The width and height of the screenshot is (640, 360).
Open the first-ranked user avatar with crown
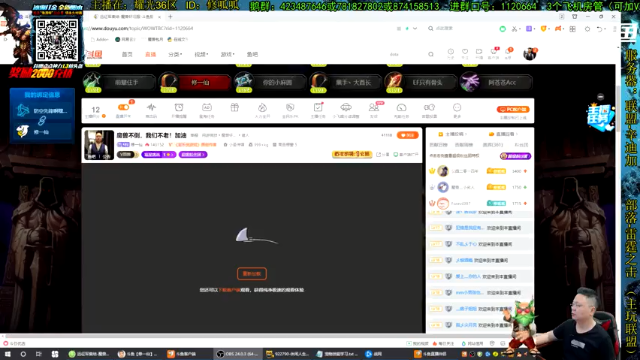(443, 171)
